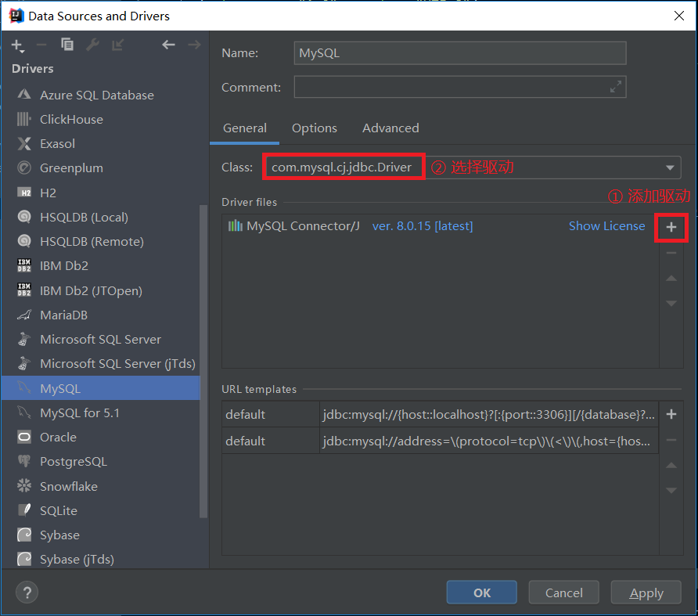Add a URL template with the plus icon

671,414
